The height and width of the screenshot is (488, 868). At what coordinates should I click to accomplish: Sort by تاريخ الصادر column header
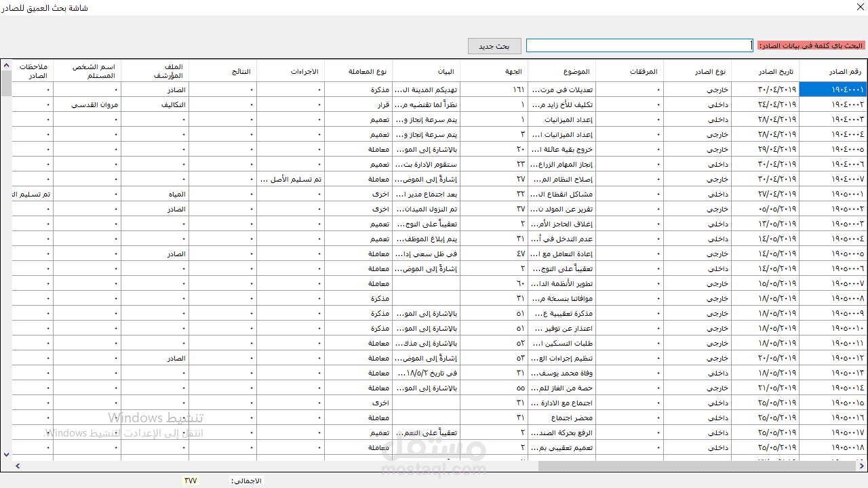click(x=765, y=71)
